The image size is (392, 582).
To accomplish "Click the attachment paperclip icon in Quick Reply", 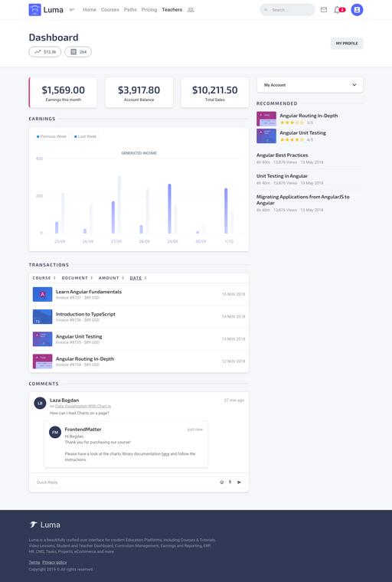I will coord(230,482).
